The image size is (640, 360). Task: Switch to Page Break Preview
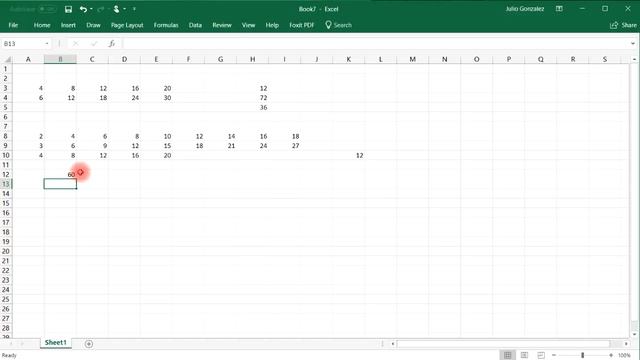coord(541,355)
